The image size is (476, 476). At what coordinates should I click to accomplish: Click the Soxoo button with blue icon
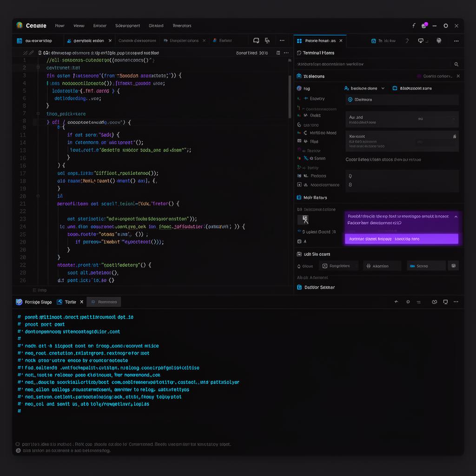click(426, 266)
